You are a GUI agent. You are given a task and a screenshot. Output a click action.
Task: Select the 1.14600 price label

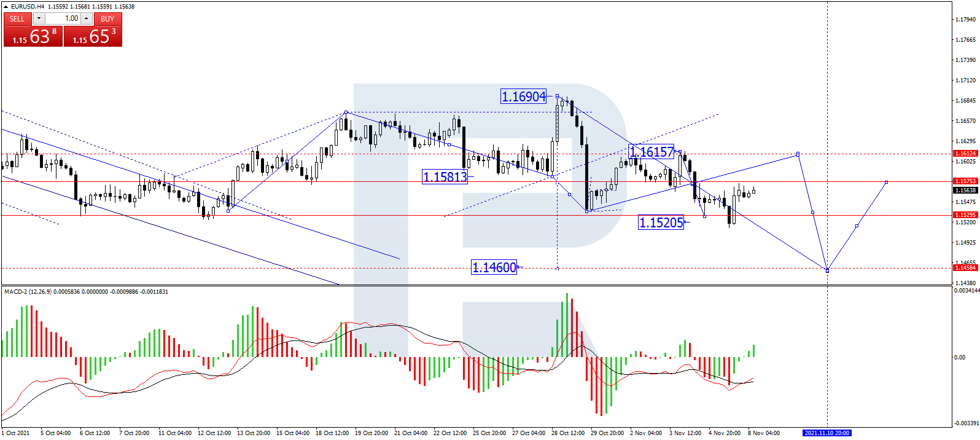494,267
